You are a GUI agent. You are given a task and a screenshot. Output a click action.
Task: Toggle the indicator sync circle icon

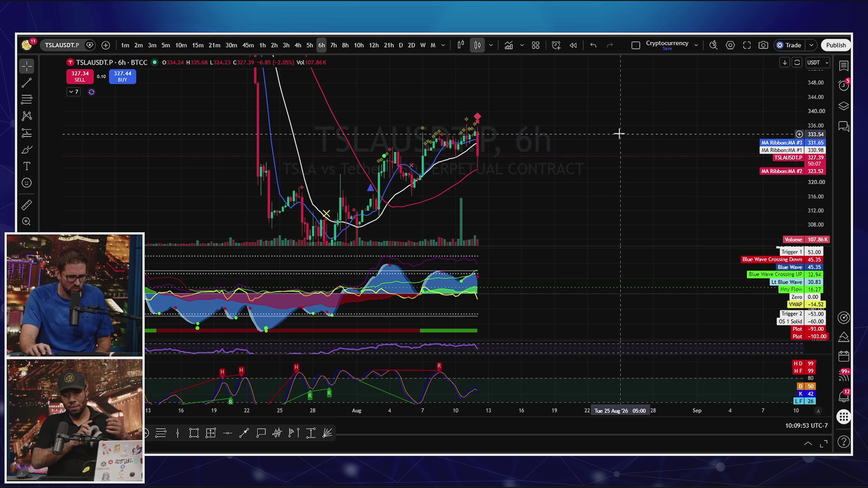tap(91, 92)
